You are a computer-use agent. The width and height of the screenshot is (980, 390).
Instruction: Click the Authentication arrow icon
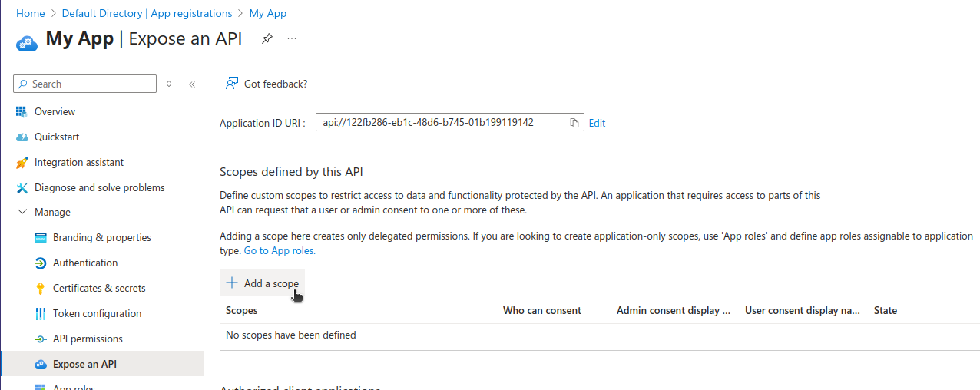click(41, 263)
